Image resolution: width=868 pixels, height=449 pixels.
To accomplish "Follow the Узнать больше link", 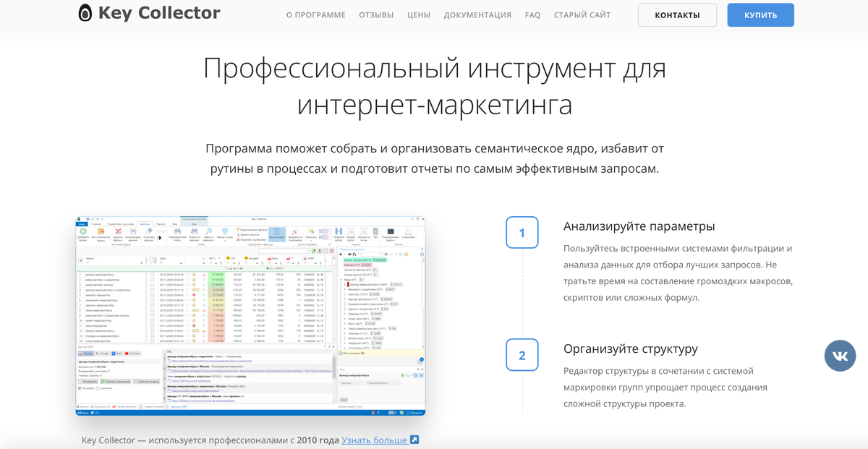I will (380, 440).
